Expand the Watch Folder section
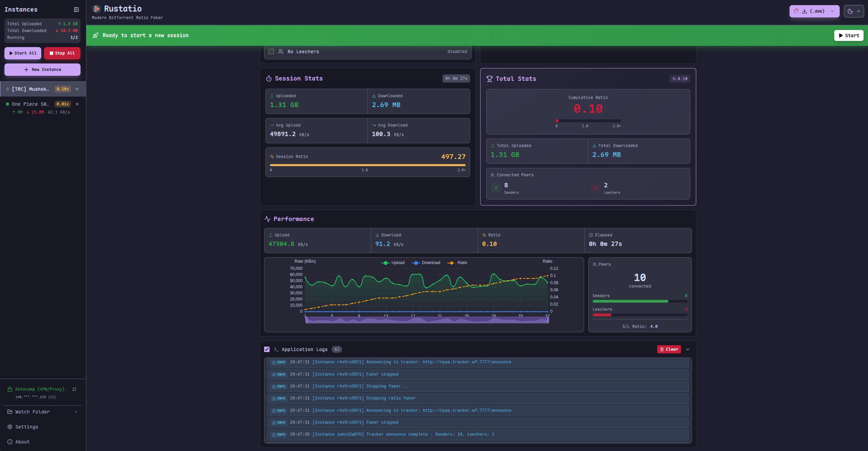 42,412
